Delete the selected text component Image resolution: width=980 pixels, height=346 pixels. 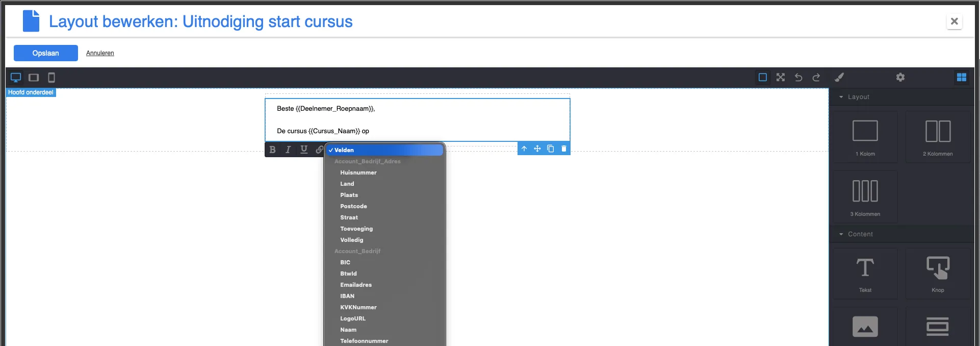[564, 149]
